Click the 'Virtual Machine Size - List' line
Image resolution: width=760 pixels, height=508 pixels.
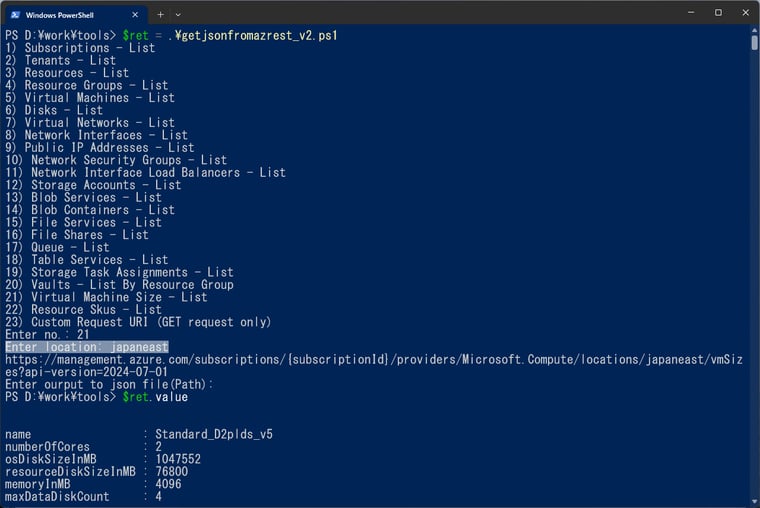[x=106, y=297]
